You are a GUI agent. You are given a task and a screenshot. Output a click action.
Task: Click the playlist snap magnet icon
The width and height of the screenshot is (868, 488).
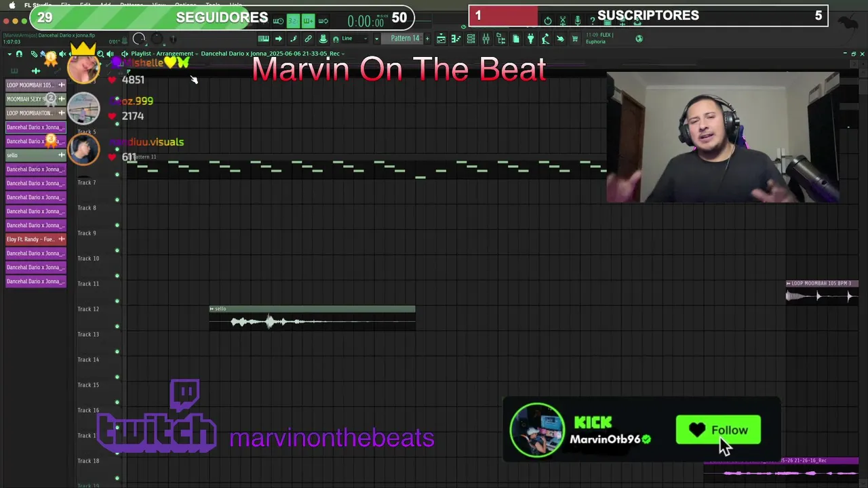coord(19,54)
